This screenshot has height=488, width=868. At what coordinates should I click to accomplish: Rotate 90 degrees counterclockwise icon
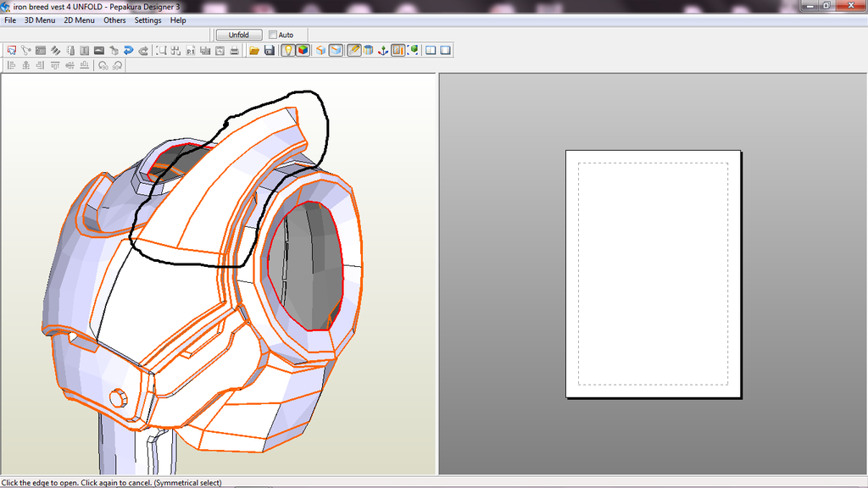103,65
